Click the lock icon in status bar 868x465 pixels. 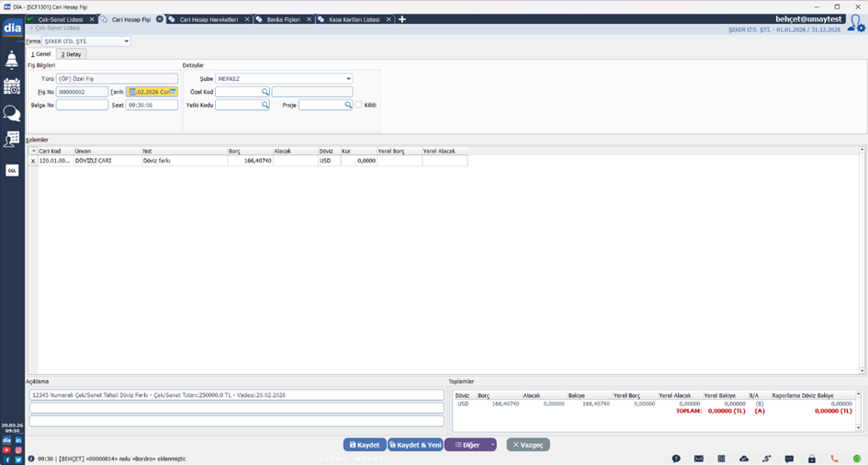[x=812, y=459]
